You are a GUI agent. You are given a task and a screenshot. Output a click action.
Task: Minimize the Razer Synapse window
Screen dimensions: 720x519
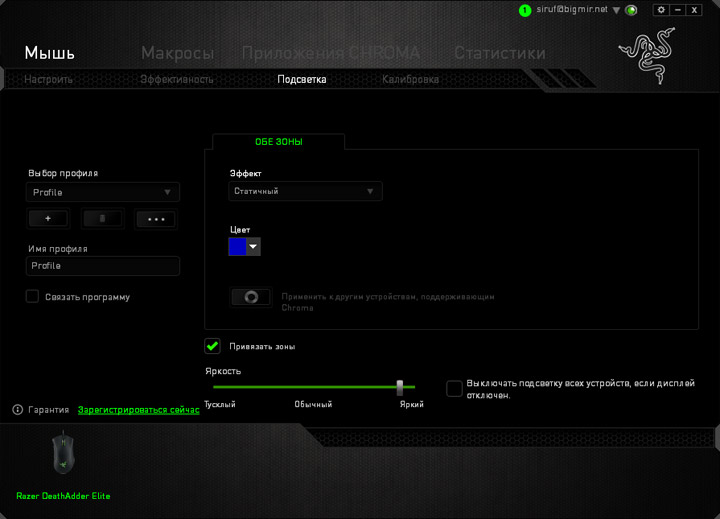point(678,10)
